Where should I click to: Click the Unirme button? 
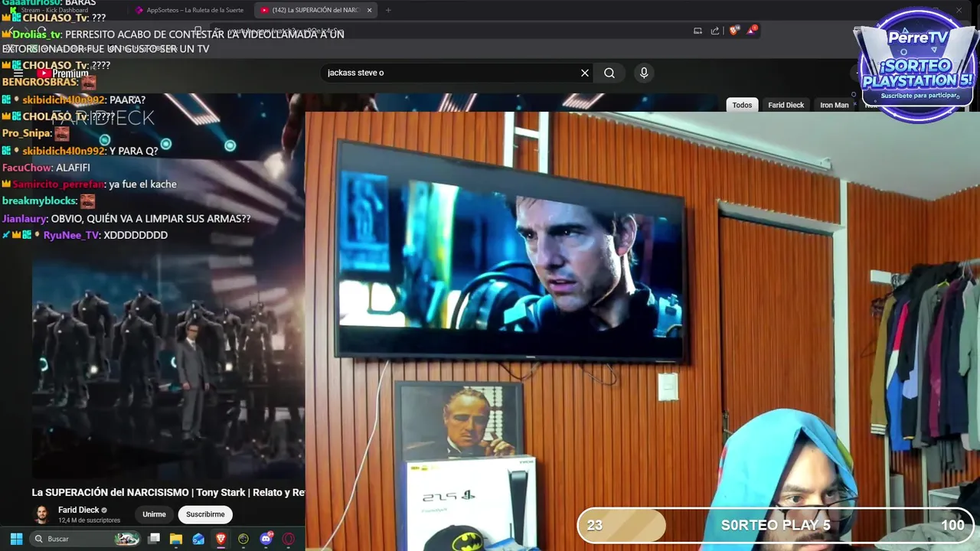154,514
